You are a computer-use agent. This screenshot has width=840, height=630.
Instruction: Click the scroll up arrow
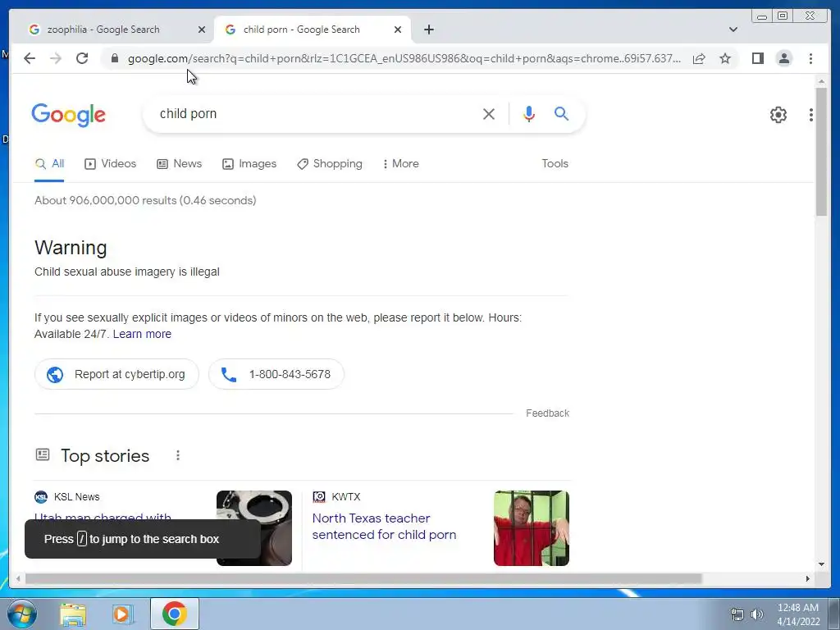(x=821, y=81)
